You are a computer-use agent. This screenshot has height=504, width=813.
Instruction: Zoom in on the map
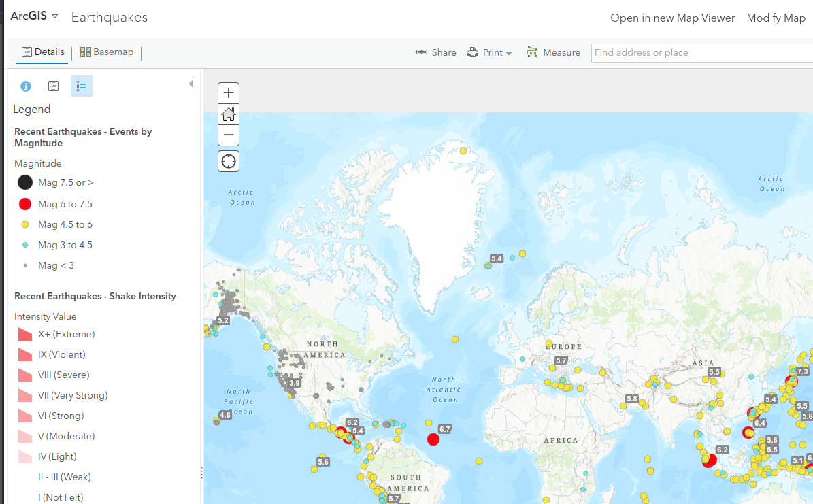(x=229, y=93)
